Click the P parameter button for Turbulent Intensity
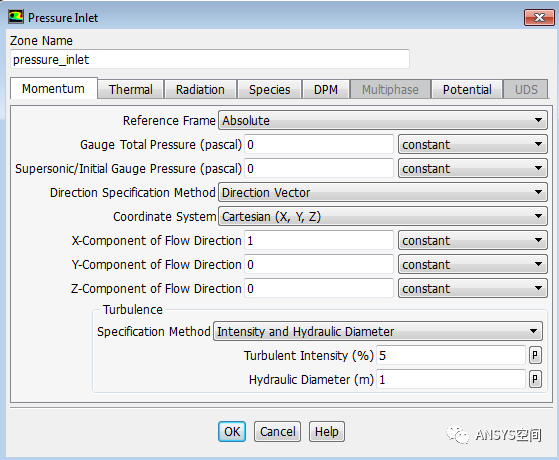559x460 pixels. [535, 355]
